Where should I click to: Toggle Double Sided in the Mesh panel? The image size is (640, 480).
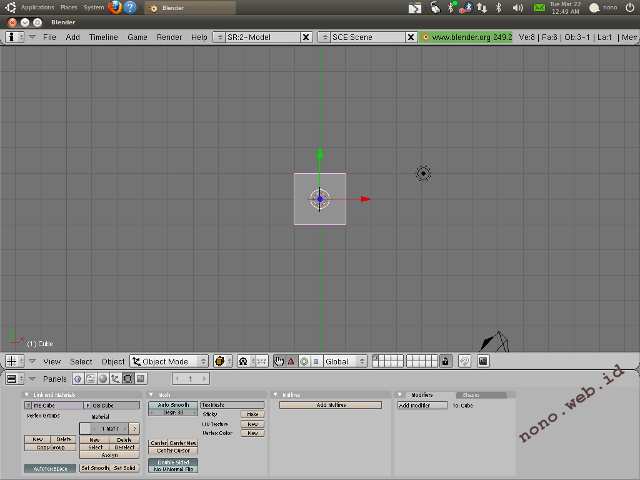[x=173, y=462]
